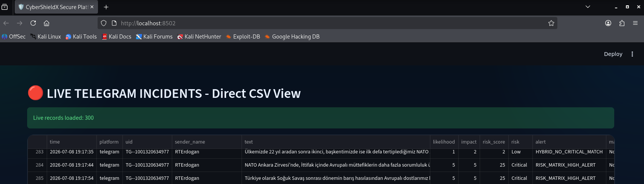Select row index 284 cell
The image size is (644, 184).
click(x=37, y=165)
